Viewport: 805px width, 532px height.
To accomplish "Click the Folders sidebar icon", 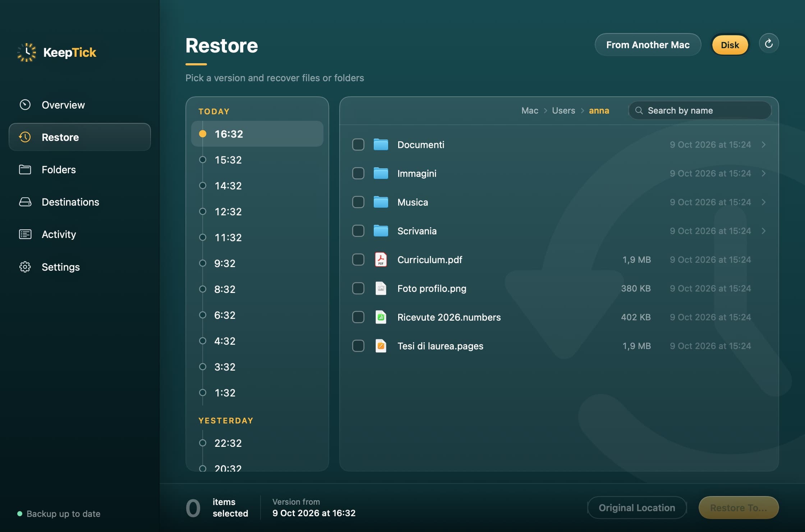I will click(25, 169).
